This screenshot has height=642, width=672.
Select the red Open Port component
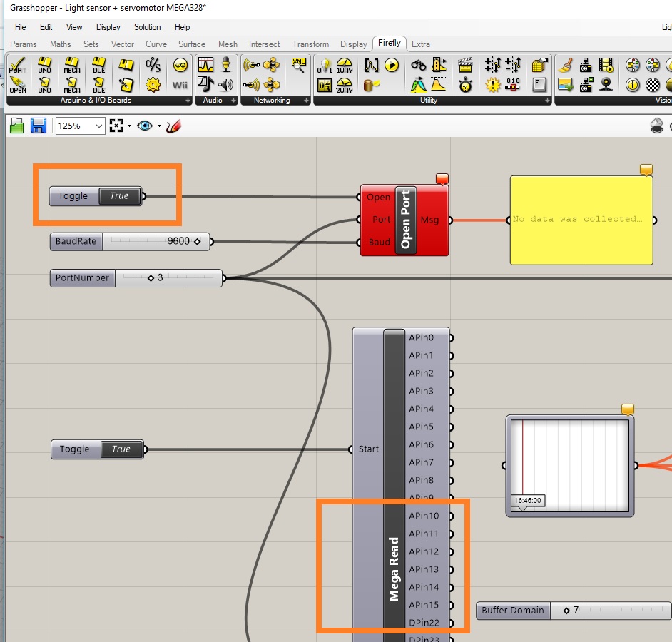click(405, 220)
